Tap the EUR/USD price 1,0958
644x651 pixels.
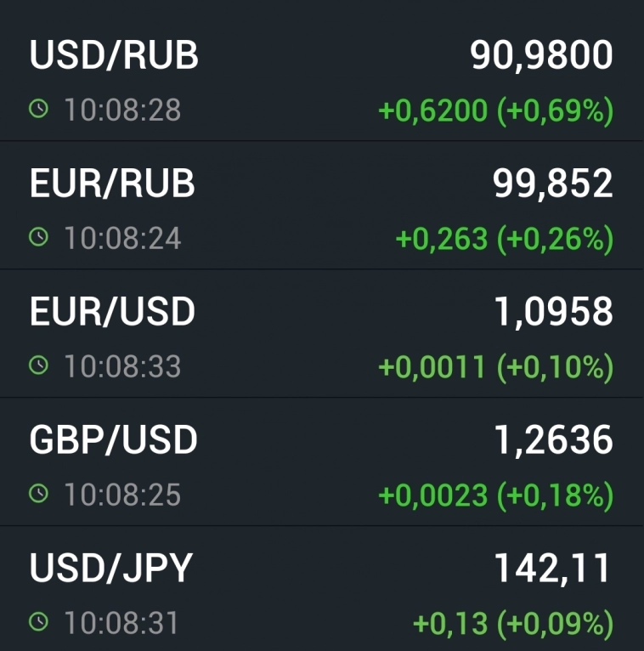(553, 312)
